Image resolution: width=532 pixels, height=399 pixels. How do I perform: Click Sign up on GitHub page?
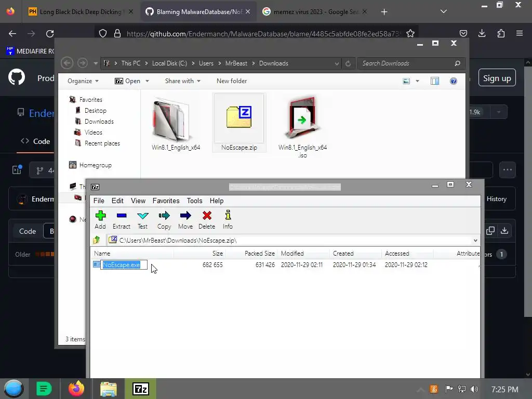pyautogui.click(x=497, y=78)
